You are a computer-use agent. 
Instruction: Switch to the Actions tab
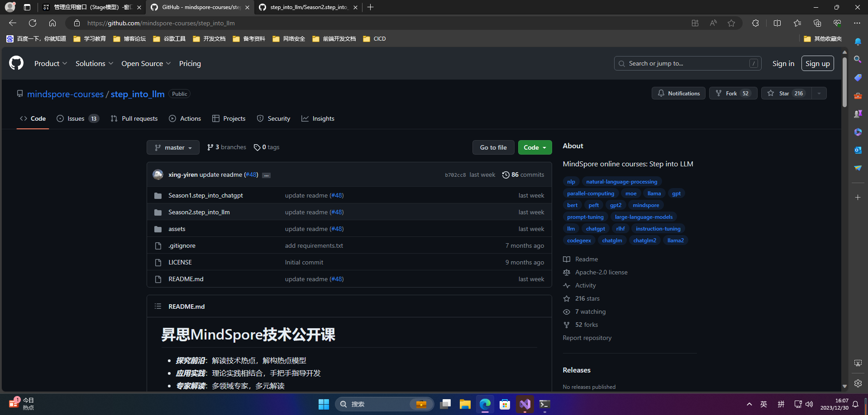point(185,118)
